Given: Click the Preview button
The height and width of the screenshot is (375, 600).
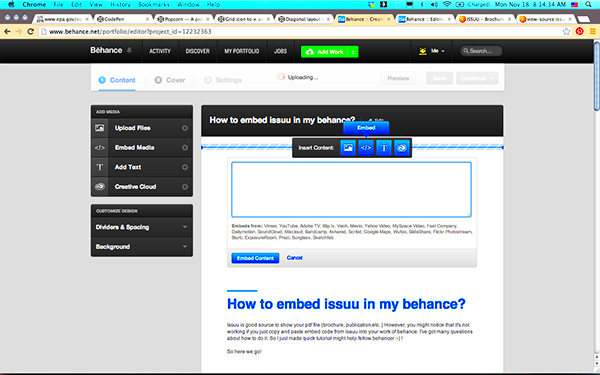Looking at the screenshot, I should click(398, 78).
